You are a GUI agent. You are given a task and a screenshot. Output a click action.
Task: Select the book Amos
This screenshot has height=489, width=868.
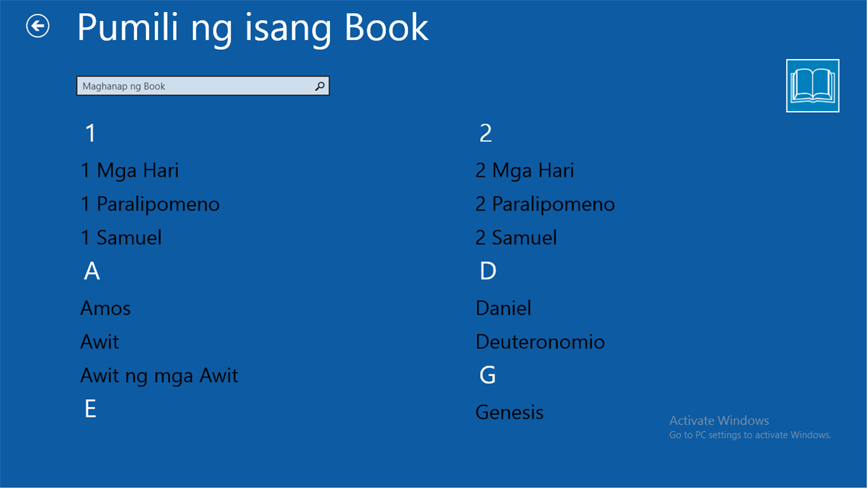pos(106,308)
